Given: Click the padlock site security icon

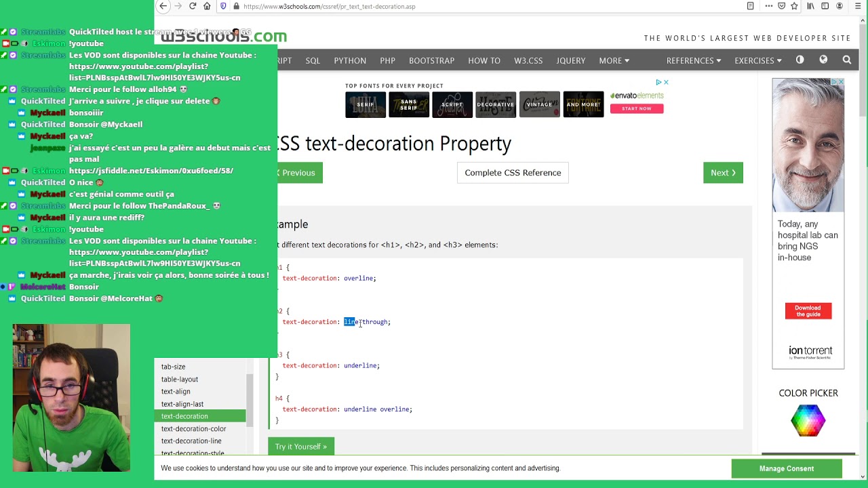Looking at the screenshot, I should click(x=236, y=6).
